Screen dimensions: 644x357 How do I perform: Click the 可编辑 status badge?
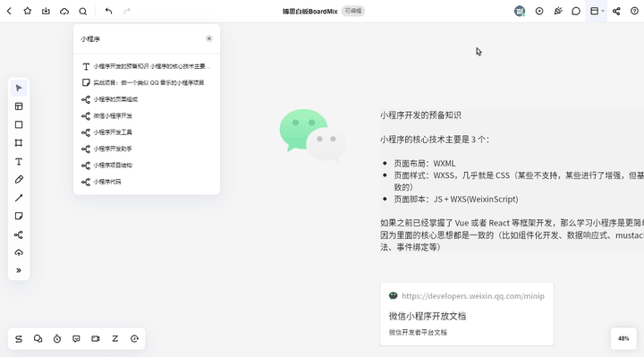[x=352, y=11]
